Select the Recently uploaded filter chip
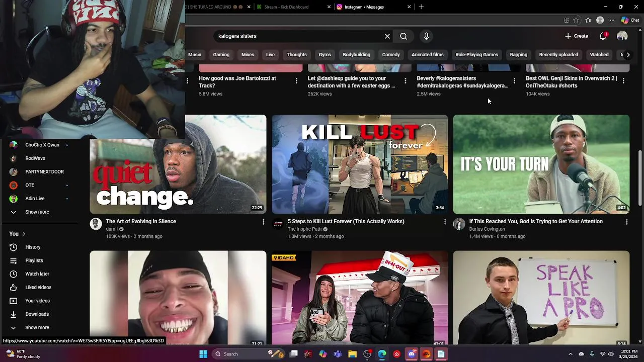 pyautogui.click(x=558, y=55)
